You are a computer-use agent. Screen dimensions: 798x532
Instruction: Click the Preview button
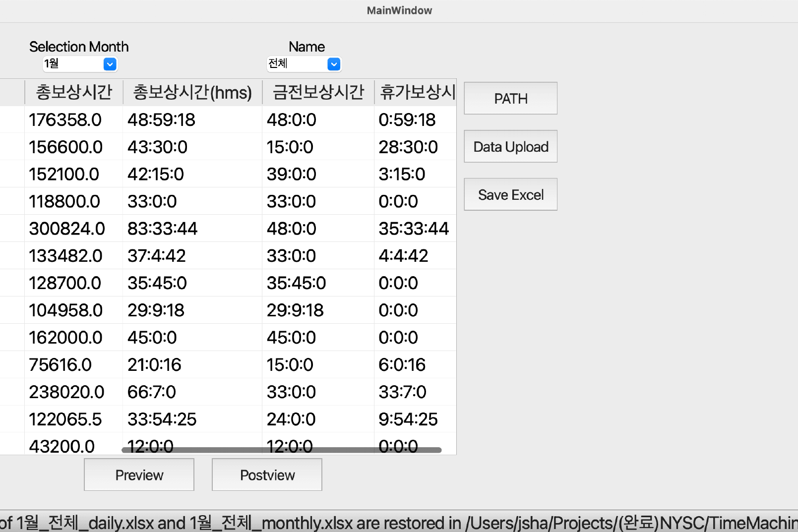(x=139, y=474)
